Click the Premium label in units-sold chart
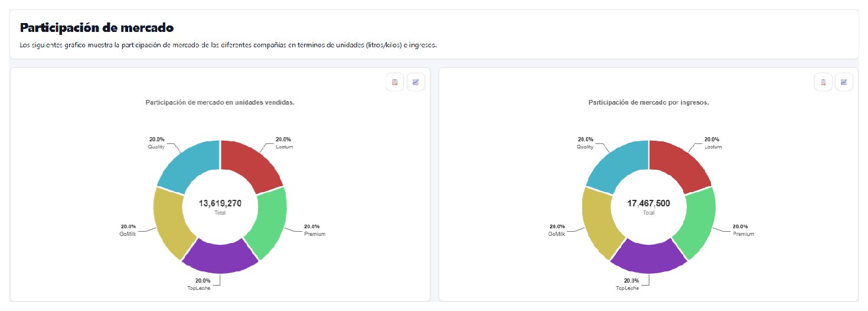This screenshot has height=311, width=868. pos(315,234)
